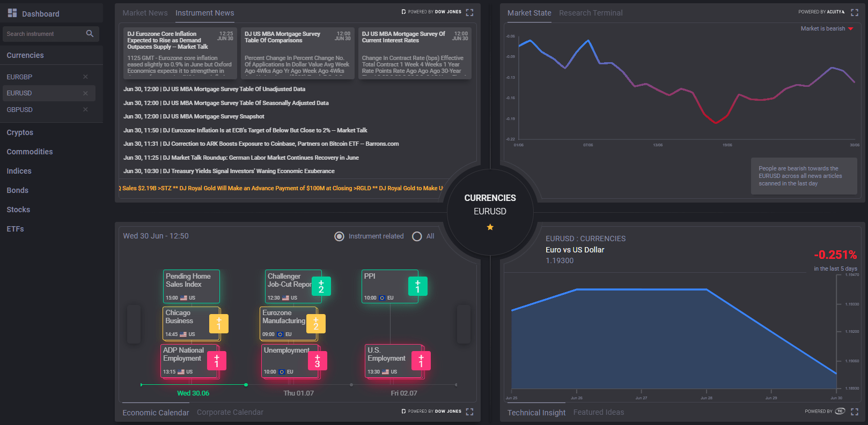This screenshot has height=425, width=868.
Task: Toggle the EURUSD favorite star
Action: coord(490,227)
